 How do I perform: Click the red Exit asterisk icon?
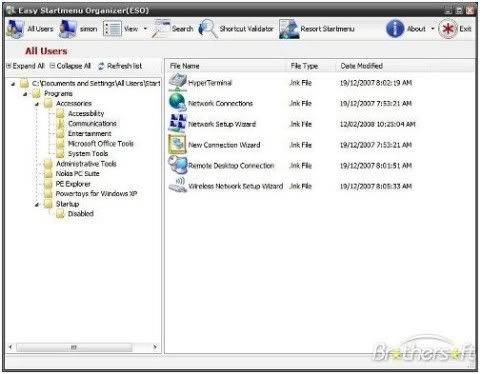(447, 29)
